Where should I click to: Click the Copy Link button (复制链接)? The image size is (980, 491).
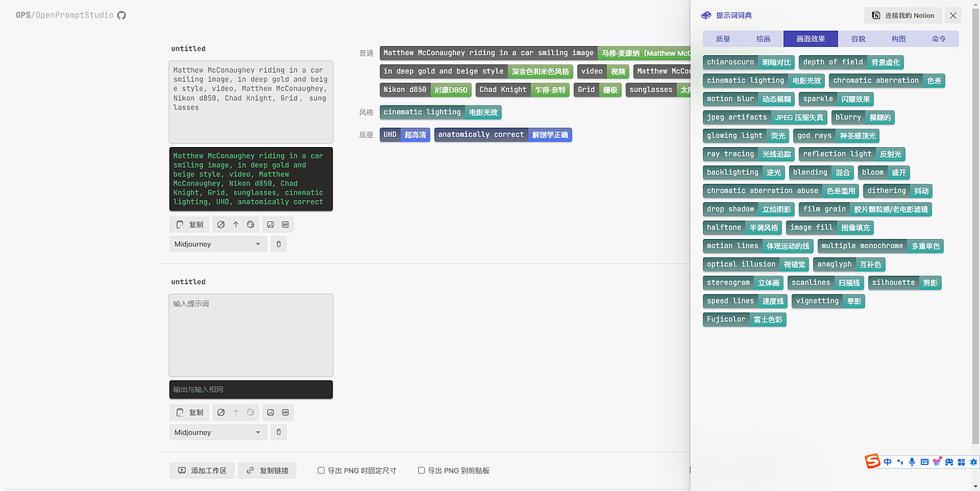[267, 470]
